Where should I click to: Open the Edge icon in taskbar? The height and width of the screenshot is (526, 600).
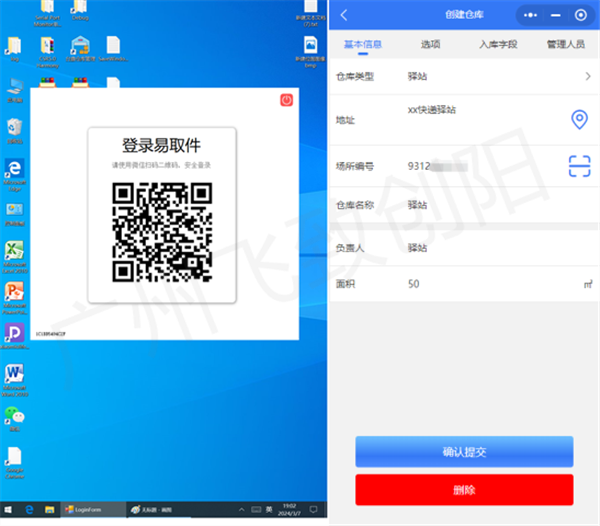click(29, 510)
